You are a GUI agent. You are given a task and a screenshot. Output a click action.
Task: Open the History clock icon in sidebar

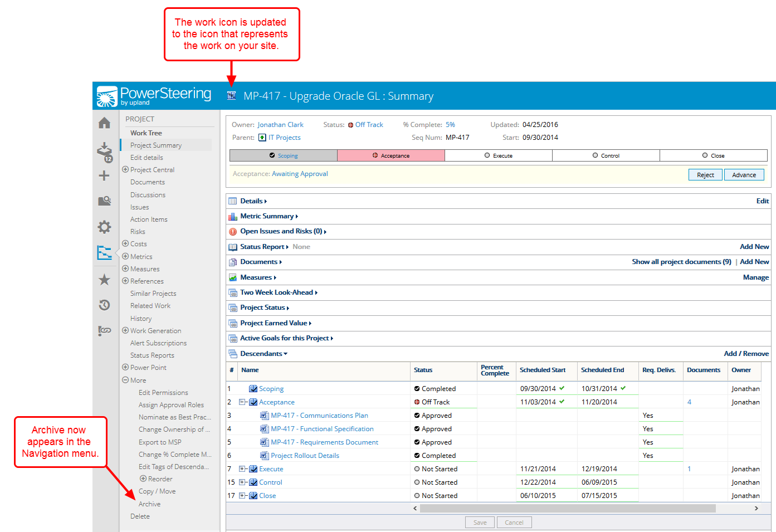click(104, 305)
